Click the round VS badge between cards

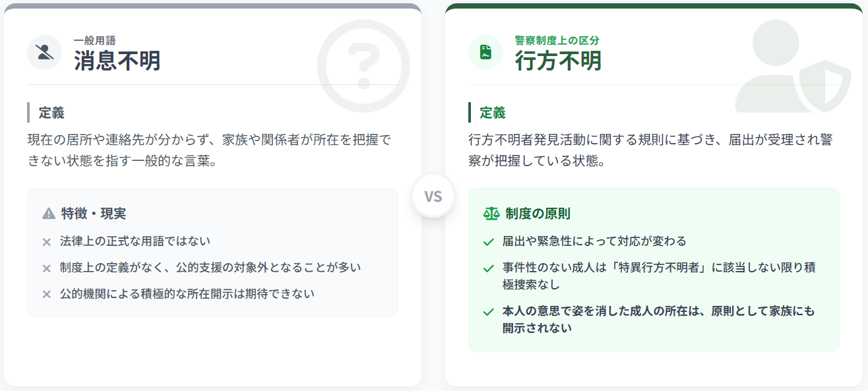point(433,196)
